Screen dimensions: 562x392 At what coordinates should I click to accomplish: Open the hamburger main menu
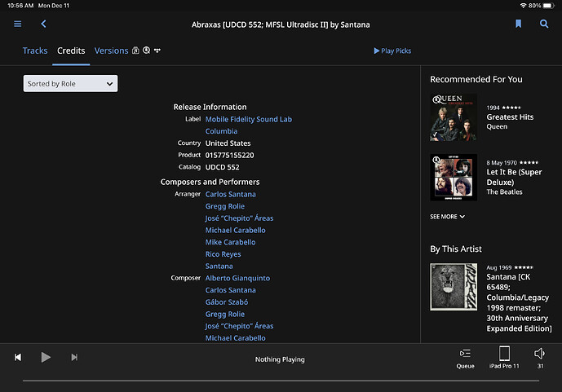(18, 24)
